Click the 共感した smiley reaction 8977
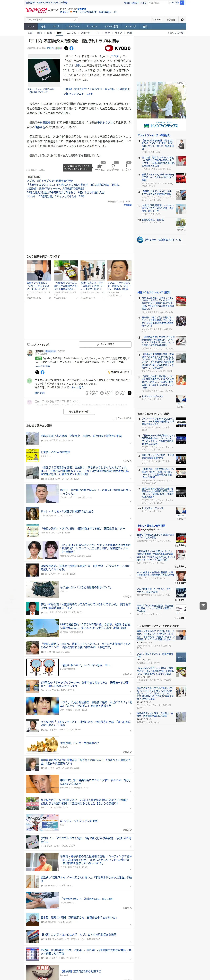Image resolution: width=210 pixels, height=980 pixels. pyautogui.click(x=92, y=393)
